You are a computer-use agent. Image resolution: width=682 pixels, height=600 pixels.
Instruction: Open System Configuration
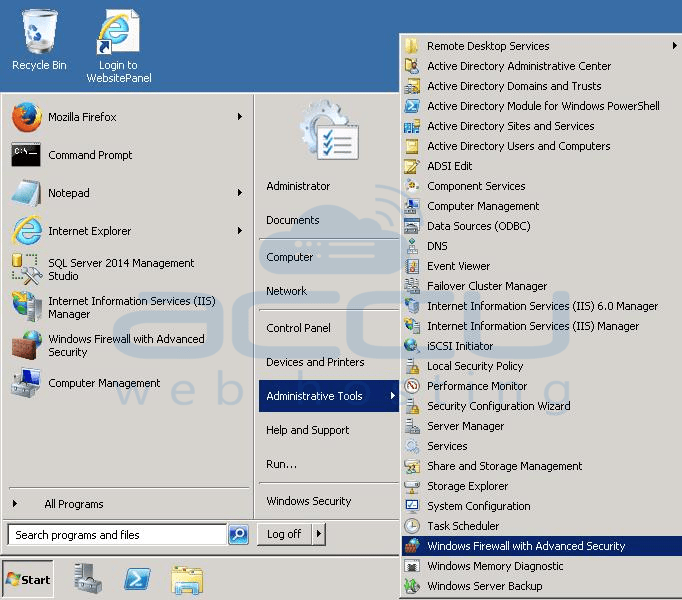(x=479, y=506)
